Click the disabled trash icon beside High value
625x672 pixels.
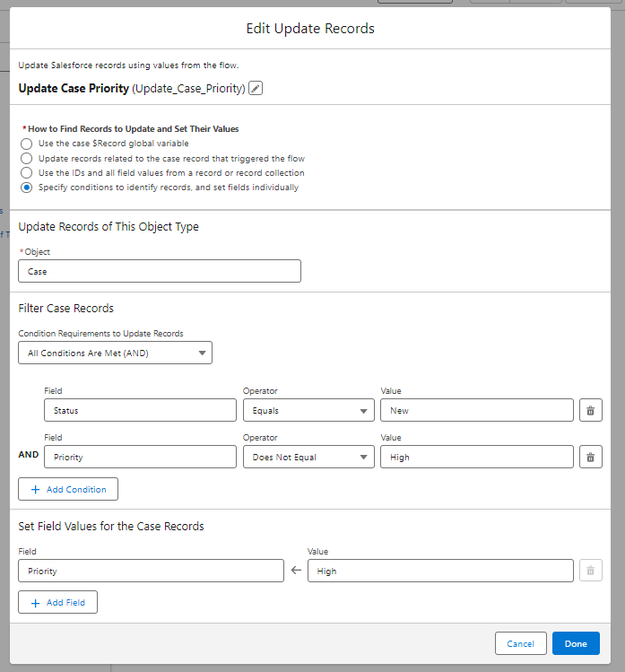[590, 571]
